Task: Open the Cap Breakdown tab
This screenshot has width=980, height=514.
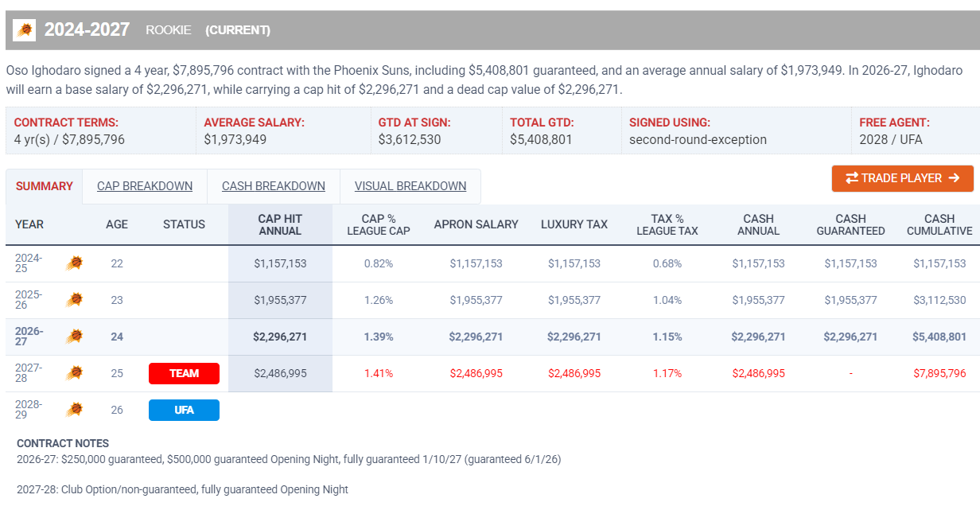Action: tap(145, 186)
